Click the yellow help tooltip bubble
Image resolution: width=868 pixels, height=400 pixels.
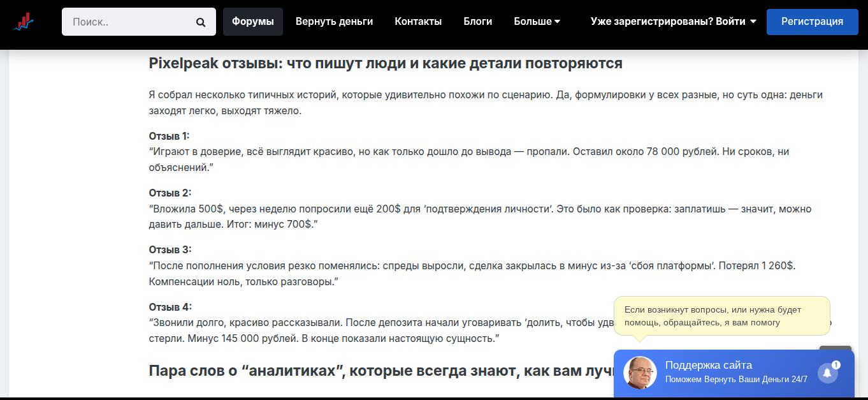[x=721, y=316]
